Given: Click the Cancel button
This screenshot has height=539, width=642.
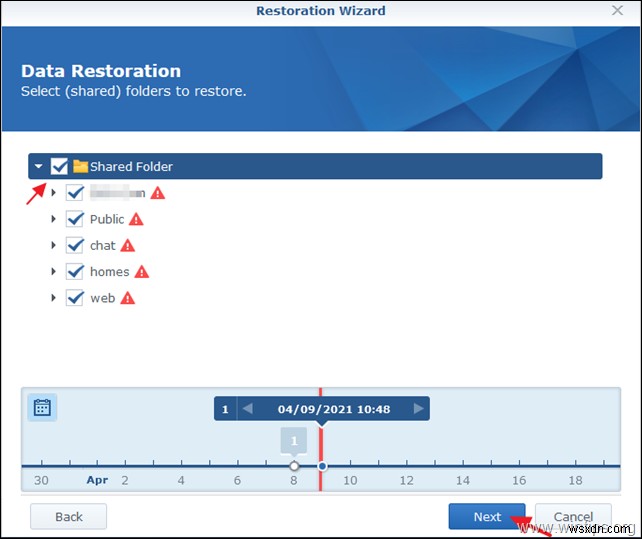Looking at the screenshot, I should (573, 516).
